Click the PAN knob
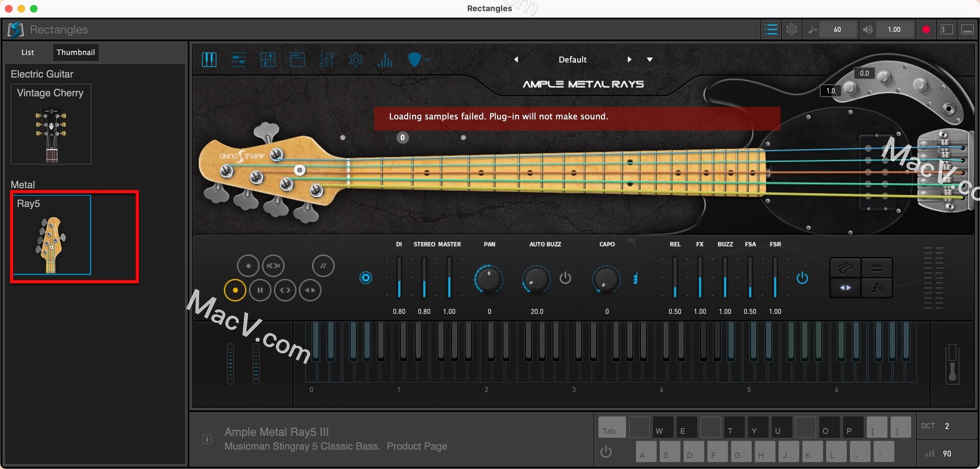Viewport: 980px width, 469px height. tap(489, 279)
